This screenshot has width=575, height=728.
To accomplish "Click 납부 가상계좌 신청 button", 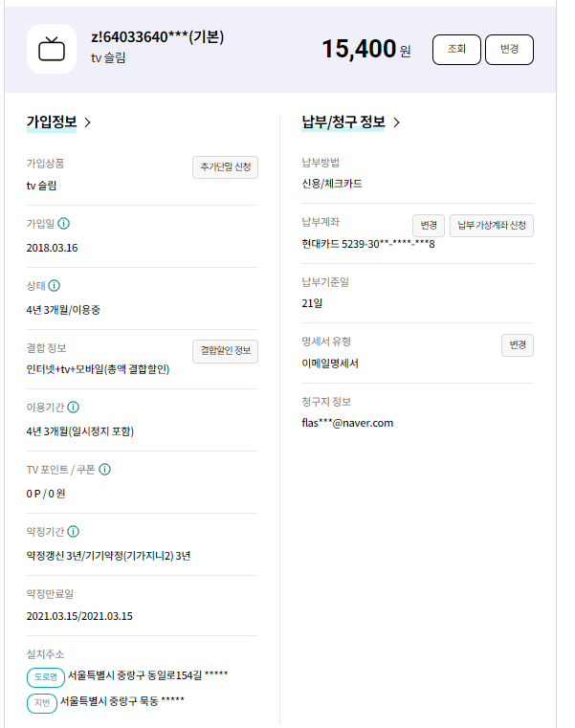I will point(492,226).
